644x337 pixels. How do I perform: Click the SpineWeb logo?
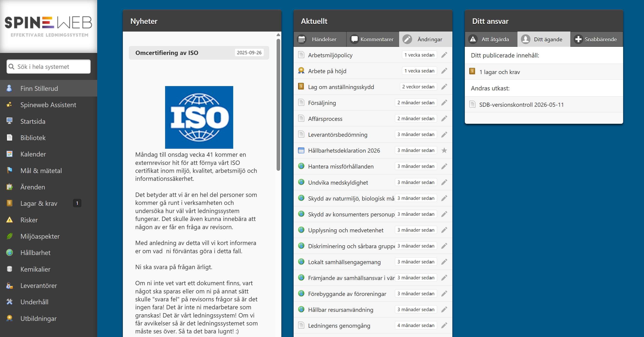[x=49, y=26]
